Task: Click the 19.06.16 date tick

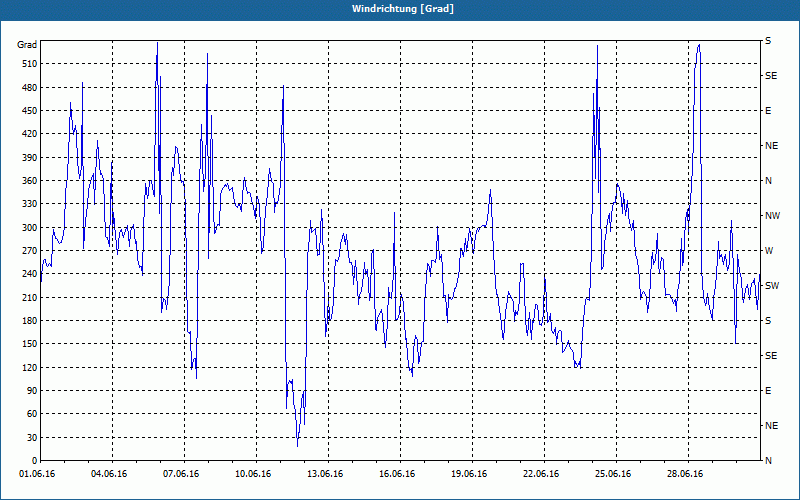Action: point(469,474)
